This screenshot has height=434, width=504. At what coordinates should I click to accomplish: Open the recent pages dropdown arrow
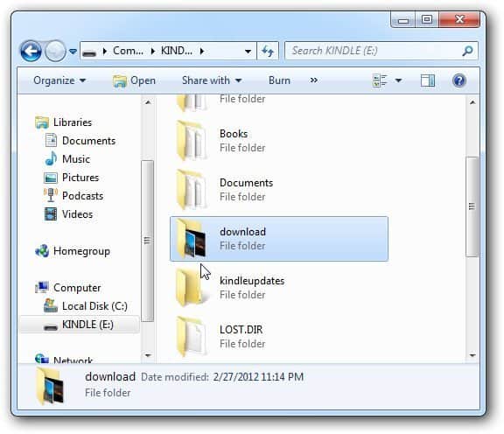click(73, 51)
